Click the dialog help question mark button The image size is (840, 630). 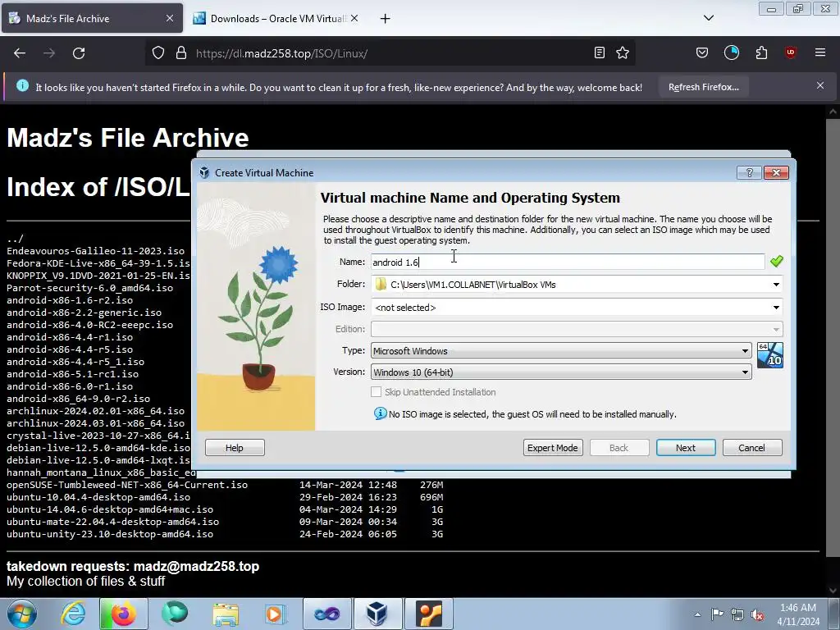(x=749, y=172)
